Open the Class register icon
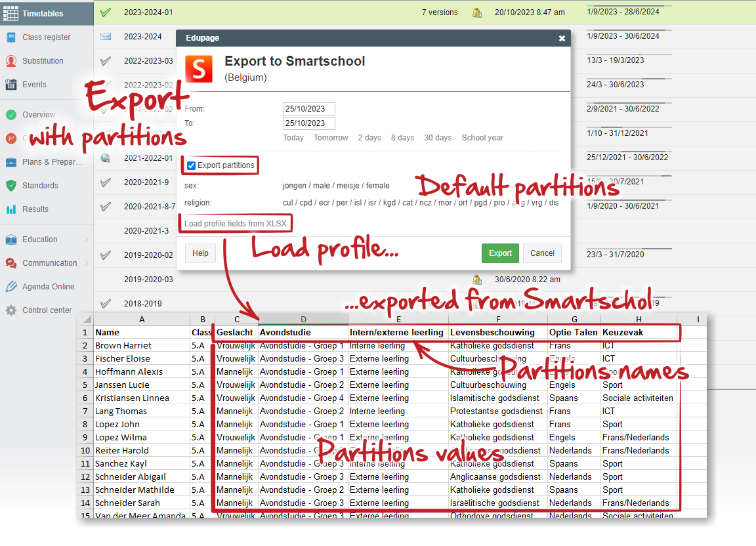756x546 pixels. click(10, 37)
